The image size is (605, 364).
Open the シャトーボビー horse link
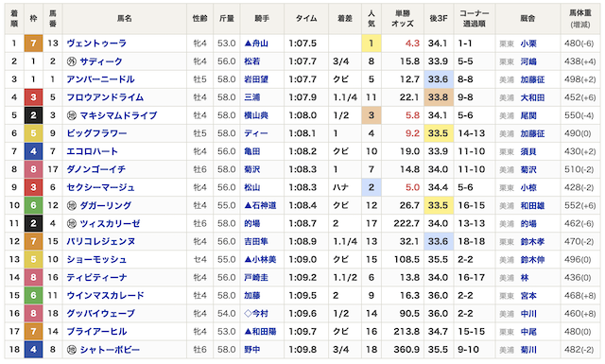pos(110,350)
